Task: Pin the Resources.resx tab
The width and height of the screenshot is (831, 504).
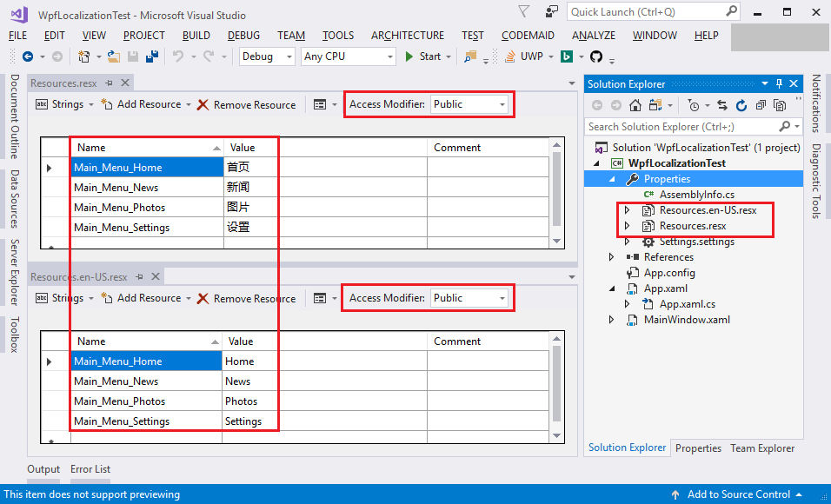Action: point(110,83)
